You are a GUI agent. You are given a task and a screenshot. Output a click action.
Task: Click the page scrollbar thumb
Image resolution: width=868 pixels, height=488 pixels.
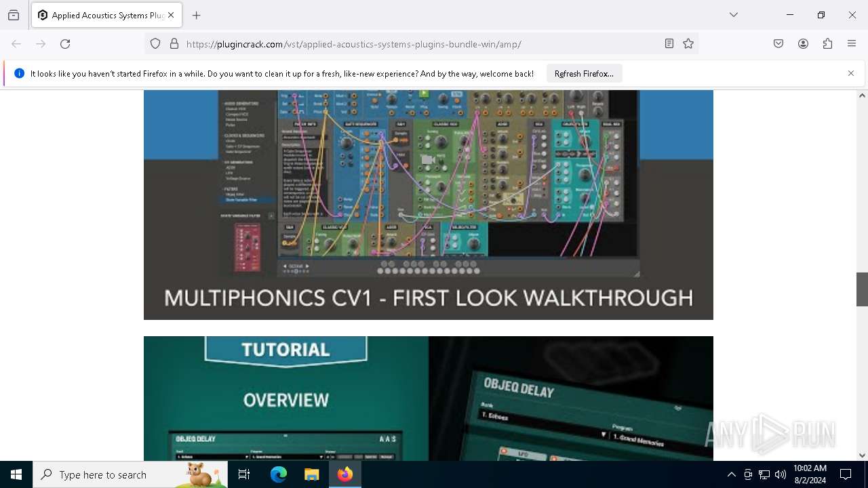862,289
